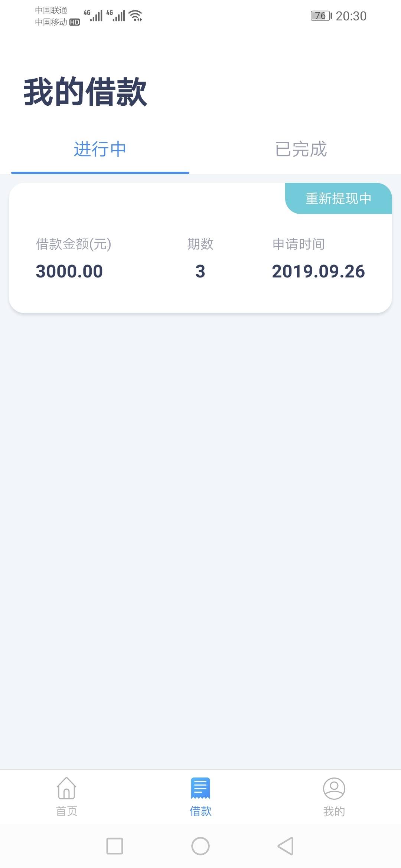Open the 3000.00 loan card
The image size is (401, 868).
[x=200, y=248]
